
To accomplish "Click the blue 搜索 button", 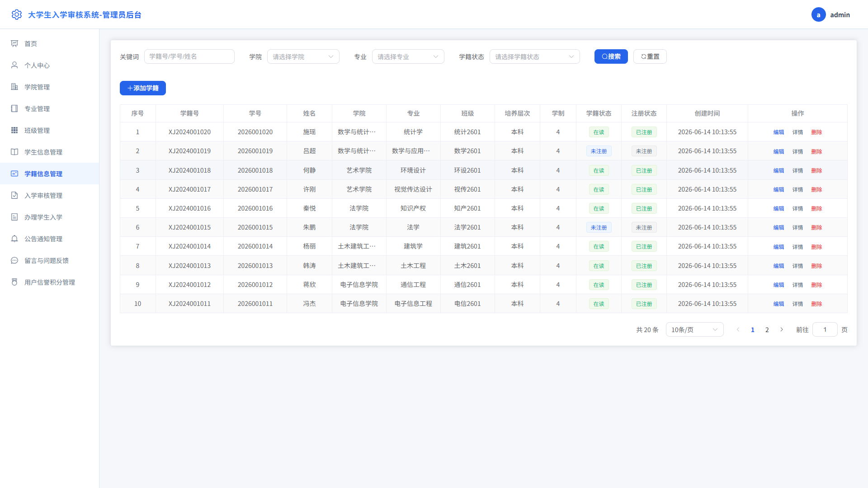I will [611, 56].
